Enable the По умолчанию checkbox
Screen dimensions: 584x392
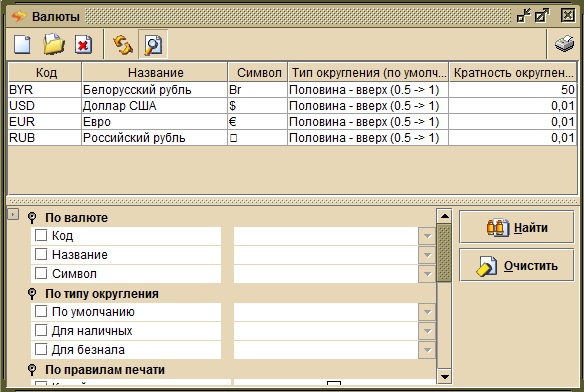coord(41,311)
